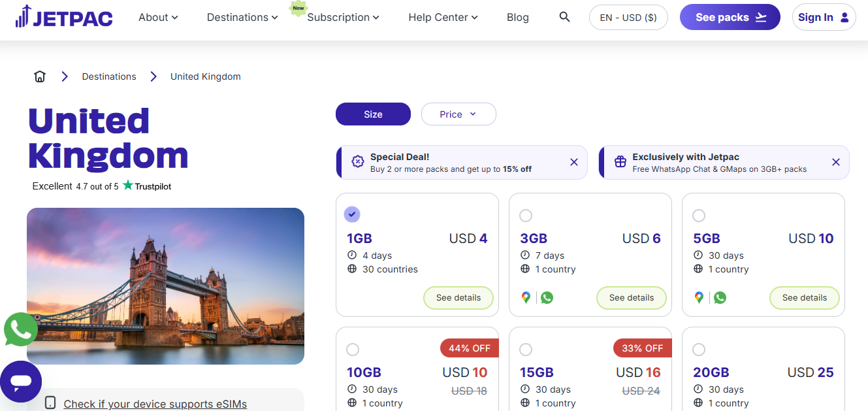This screenshot has width=868, height=411.
Task: Click the 7 days text on 3GB pack
Action: [550, 255]
